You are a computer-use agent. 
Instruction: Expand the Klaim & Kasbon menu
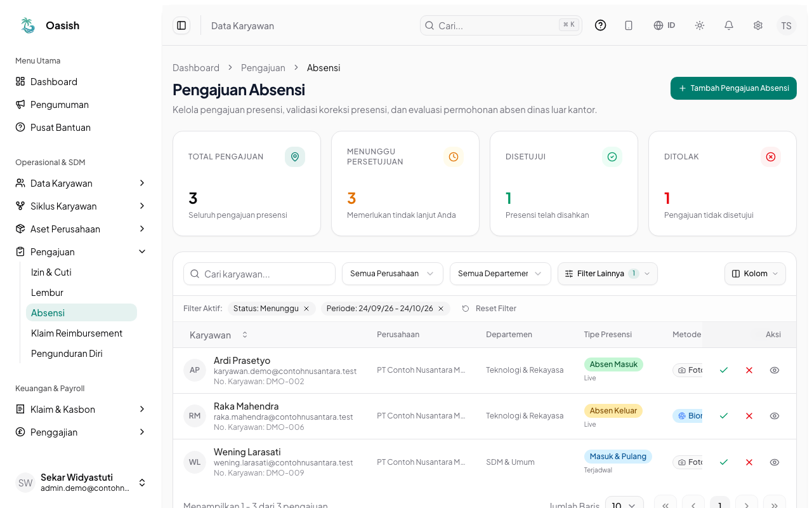(81, 410)
